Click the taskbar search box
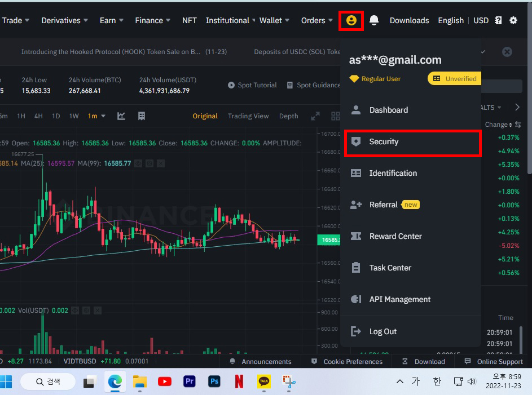This screenshot has width=532, height=395. tap(48, 382)
